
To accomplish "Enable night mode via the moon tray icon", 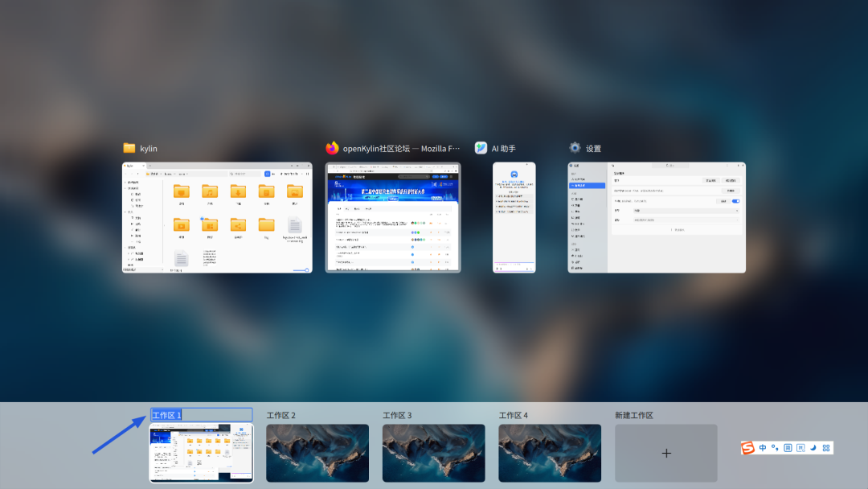I will point(813,448).
